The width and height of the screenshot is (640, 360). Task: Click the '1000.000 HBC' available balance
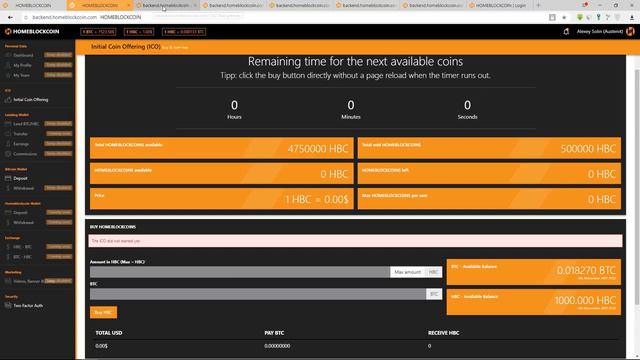(585, 300)
